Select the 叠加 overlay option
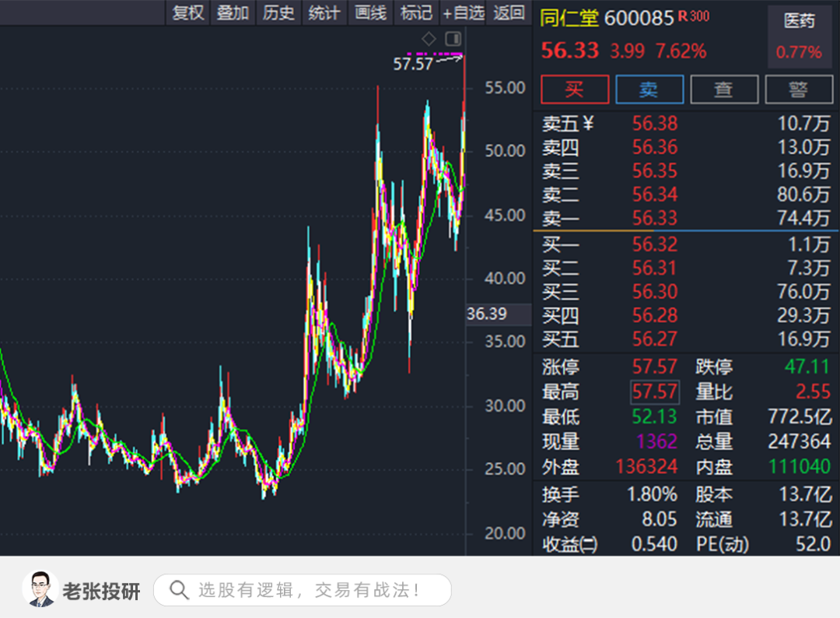Image resolution: width=840 pixels, height=618 pixels. click(233, 12)
